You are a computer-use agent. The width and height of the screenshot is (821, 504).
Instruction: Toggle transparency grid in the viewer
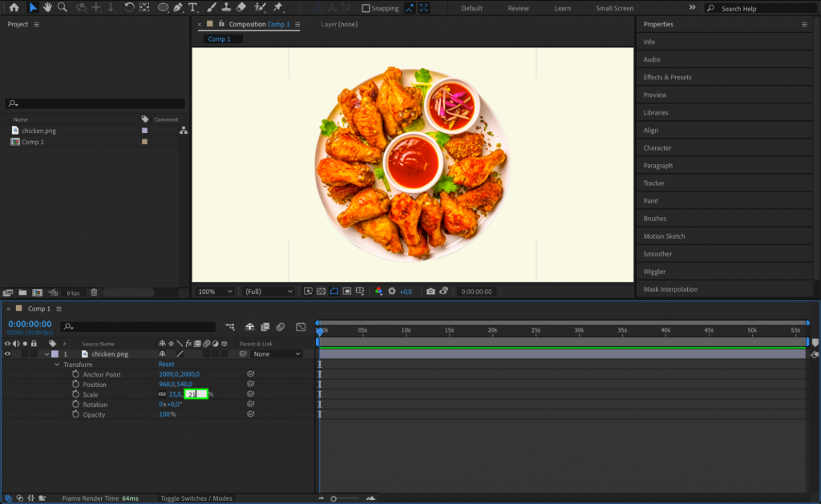point(322,292)
